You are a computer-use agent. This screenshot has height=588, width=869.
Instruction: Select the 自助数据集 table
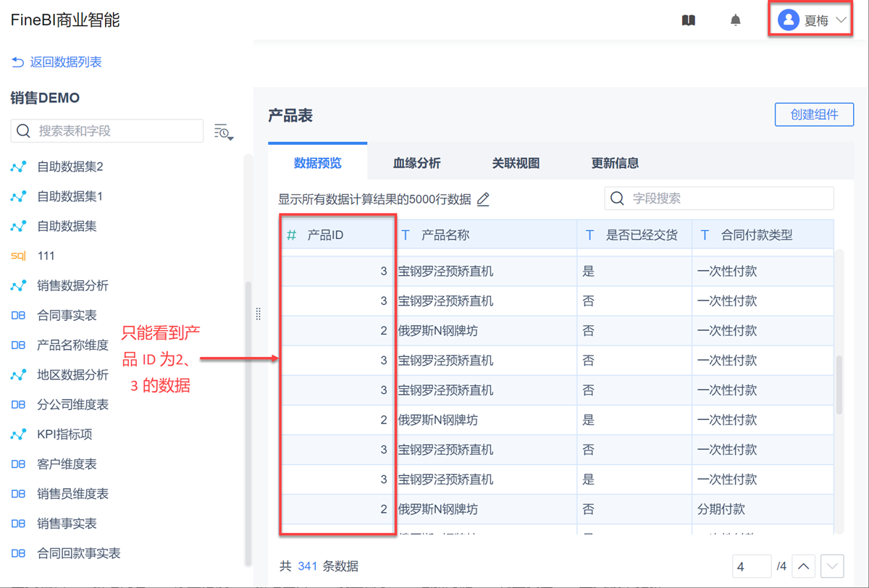pyautogui.click(x=67, y=226)
